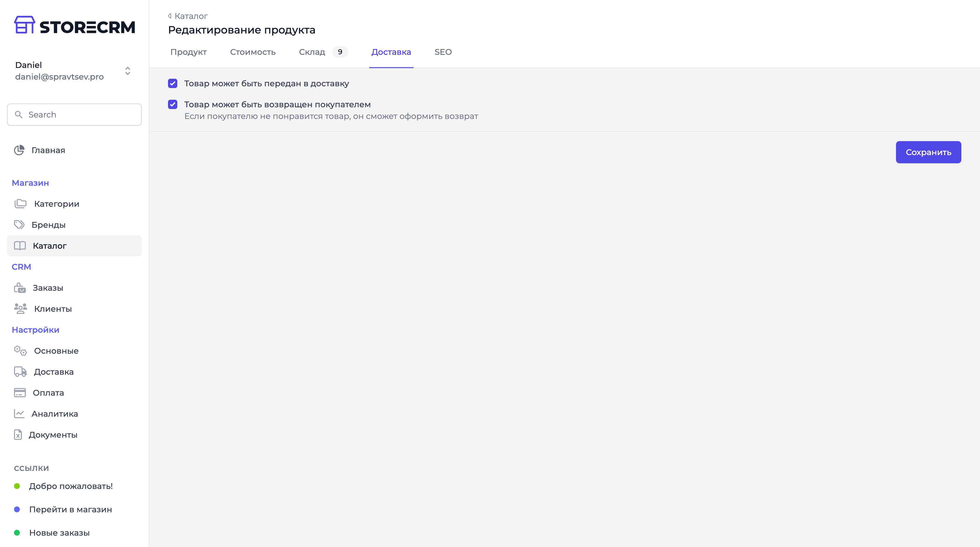Click the green dot beside Новые заказы

pyautogui.click(x=17, y=532)
